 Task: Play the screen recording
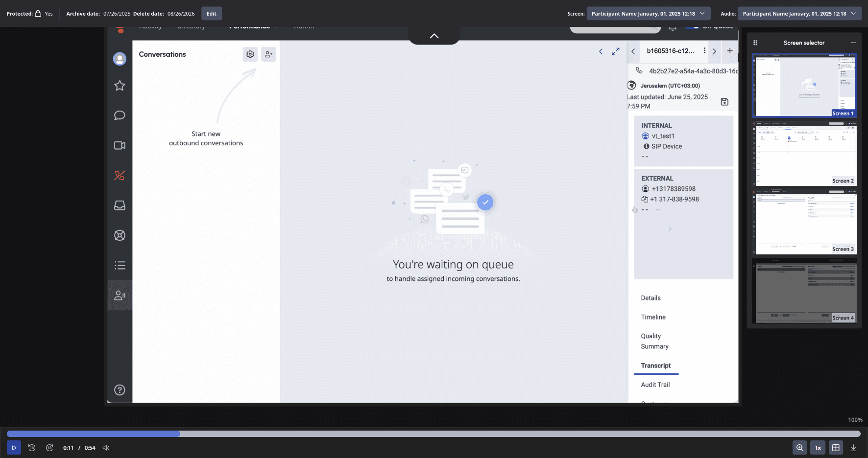[x=14, y=448]
